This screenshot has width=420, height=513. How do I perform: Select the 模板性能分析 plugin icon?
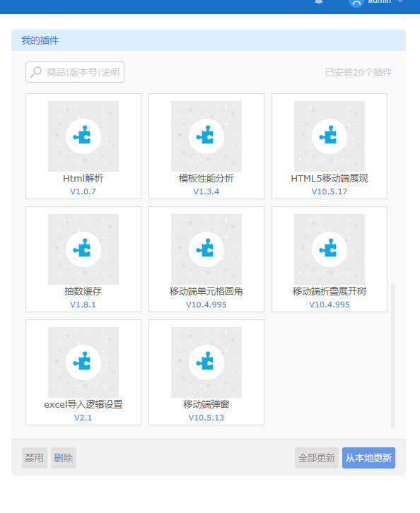(206, 136)
